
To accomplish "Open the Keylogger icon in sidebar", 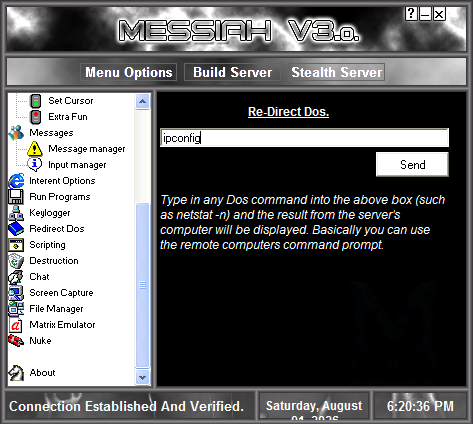I will pyautogui.click(x=16, y=213).
